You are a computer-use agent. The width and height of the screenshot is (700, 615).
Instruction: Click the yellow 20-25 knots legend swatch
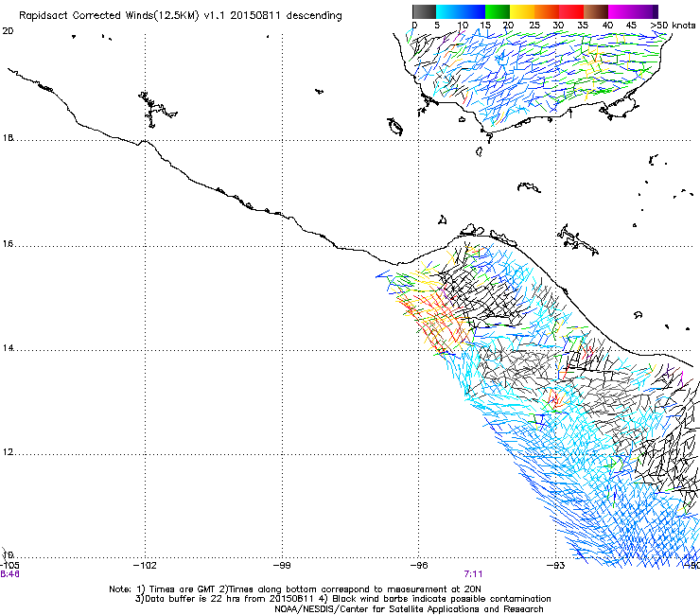pos(522,11)
